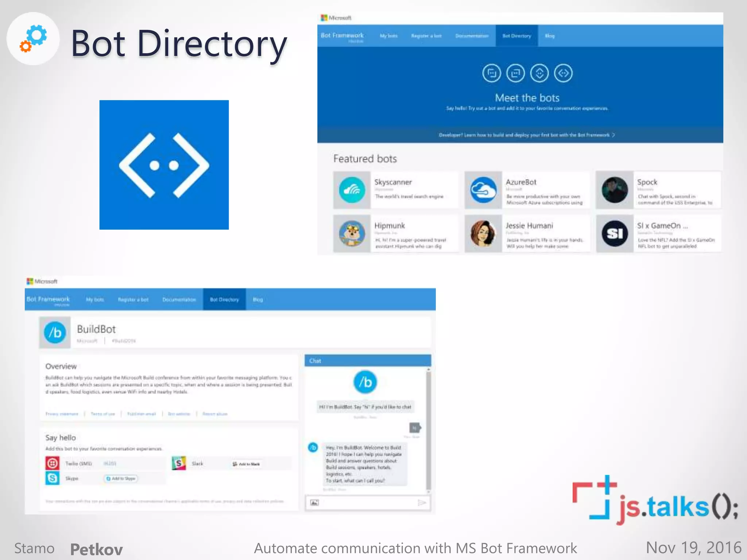Open Blog tab on BuildBot page
This screenshot has width=747, height=560.
coord(258,299)
